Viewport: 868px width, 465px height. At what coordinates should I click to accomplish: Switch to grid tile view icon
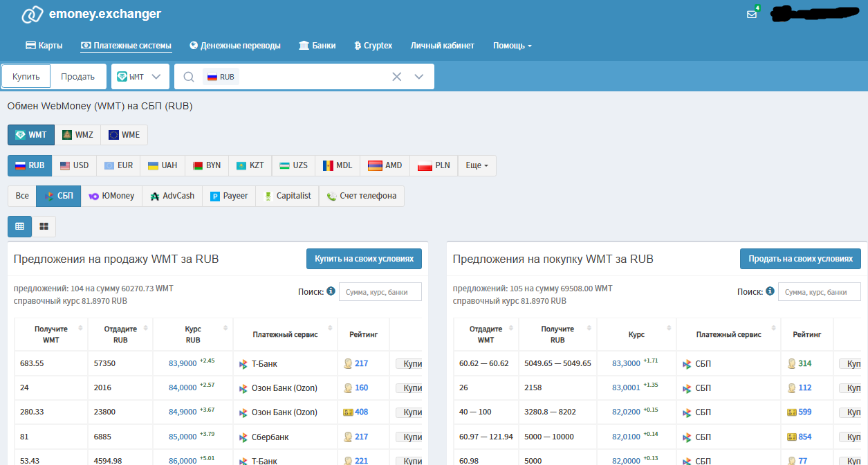(44, 226)
